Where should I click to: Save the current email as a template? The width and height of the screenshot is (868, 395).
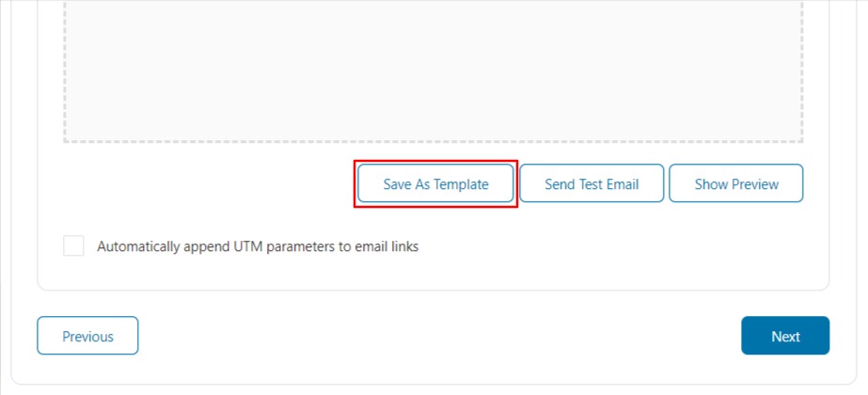[x=435, y=183]
